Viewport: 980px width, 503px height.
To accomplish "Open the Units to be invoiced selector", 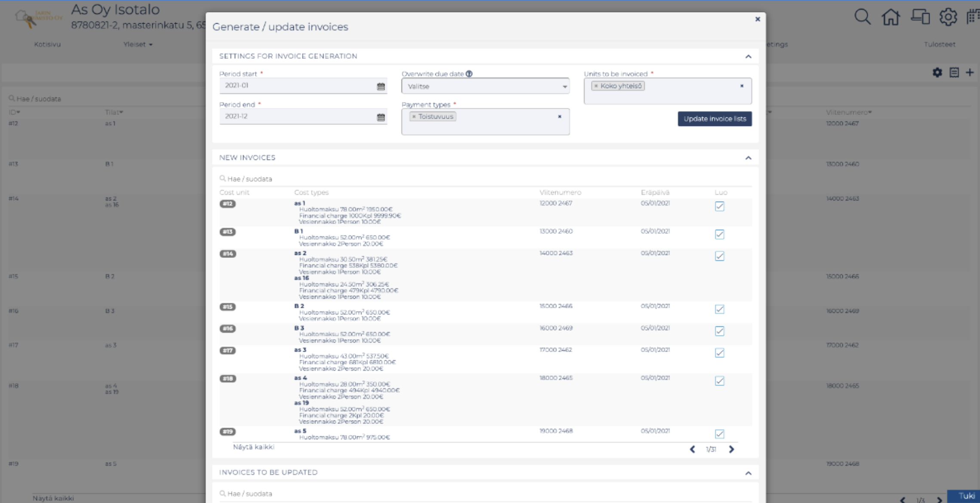I will (668, 91).
